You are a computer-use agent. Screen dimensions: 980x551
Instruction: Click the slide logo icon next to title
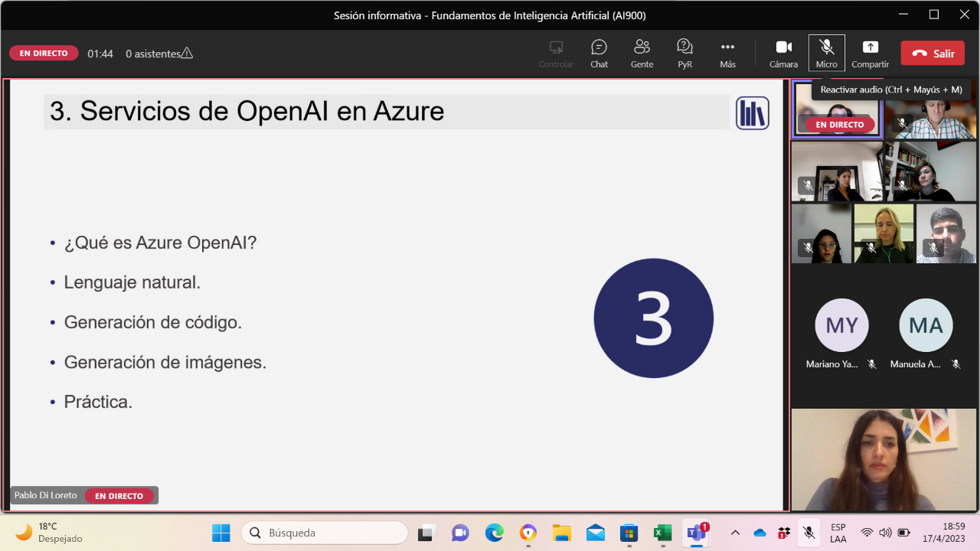pos(752,113)
